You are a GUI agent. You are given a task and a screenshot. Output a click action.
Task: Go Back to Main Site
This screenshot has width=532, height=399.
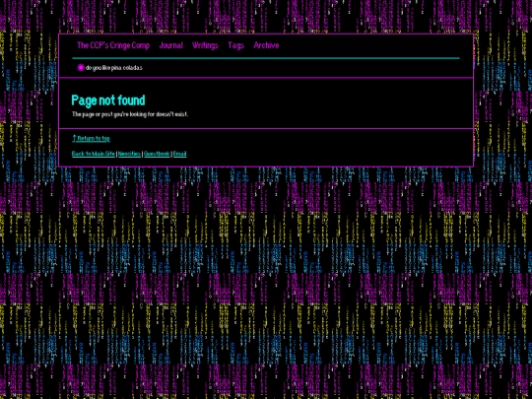click(94, 154)
